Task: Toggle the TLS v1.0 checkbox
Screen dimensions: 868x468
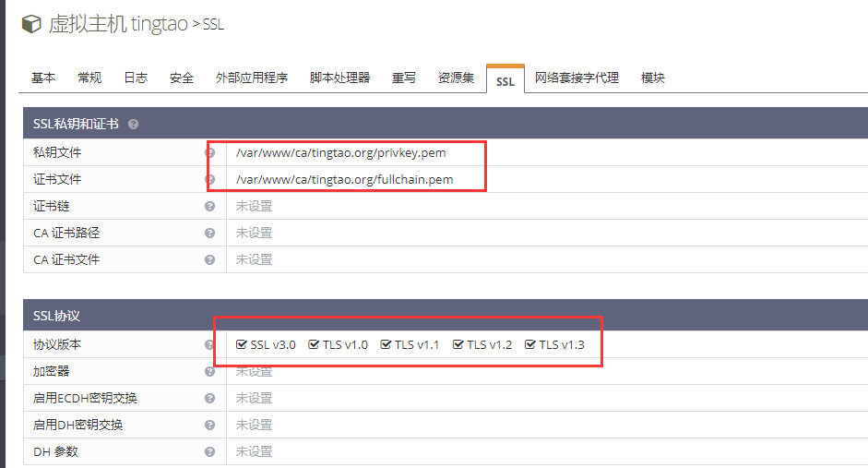Action: point(314,344)
